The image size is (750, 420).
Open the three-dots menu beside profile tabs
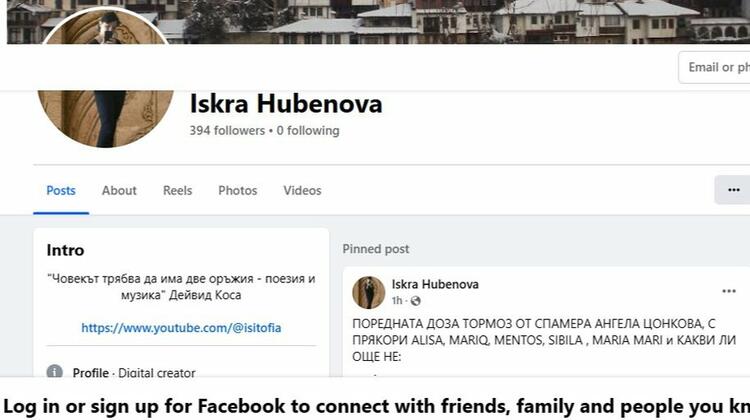click(x=733, y=190)
